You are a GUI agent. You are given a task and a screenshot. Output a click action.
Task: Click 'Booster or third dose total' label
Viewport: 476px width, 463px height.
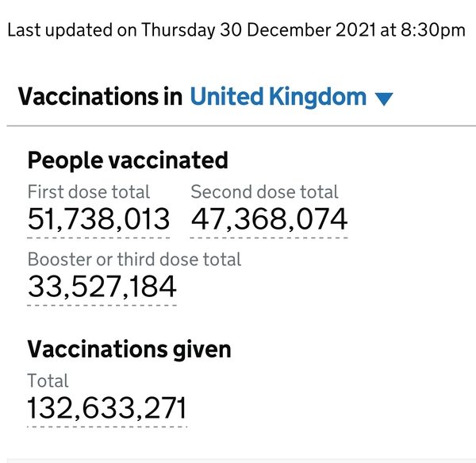click(x=134, y=260)
